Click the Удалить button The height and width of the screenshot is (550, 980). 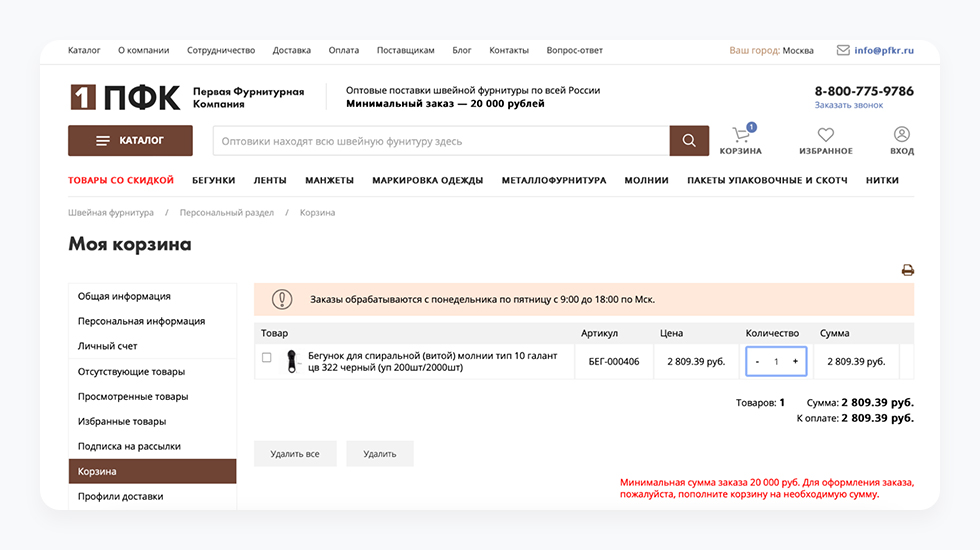click(380, 454)
